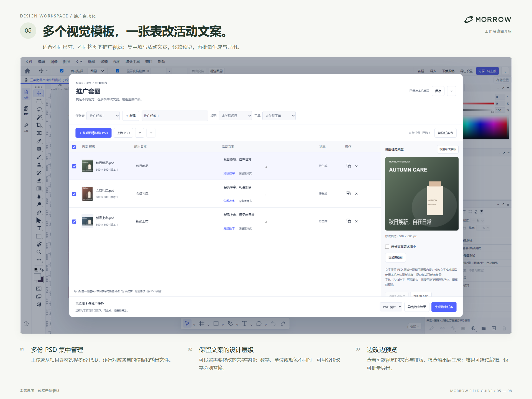Screen dimensions: 532x399
Task: Select the Clone Stamp tool
Action: 39,165
